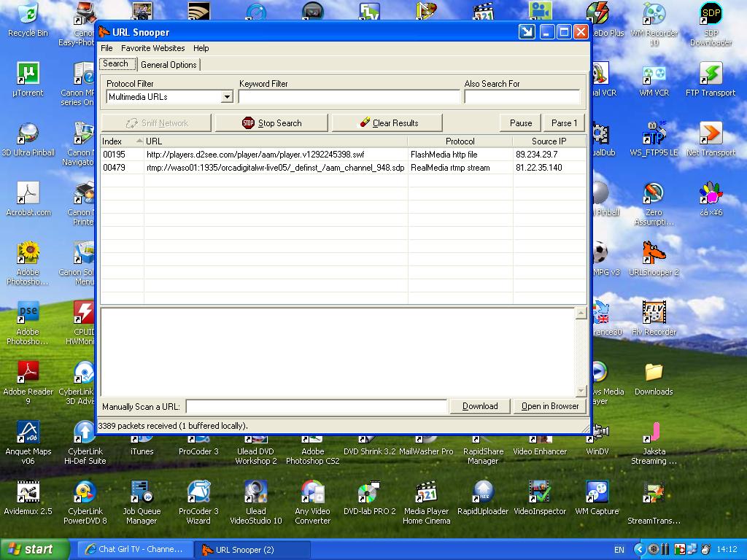The height and width of the screenshot is (560, 747).
Task: Focus the Also Search For field
Action: (x=522, y=97)
